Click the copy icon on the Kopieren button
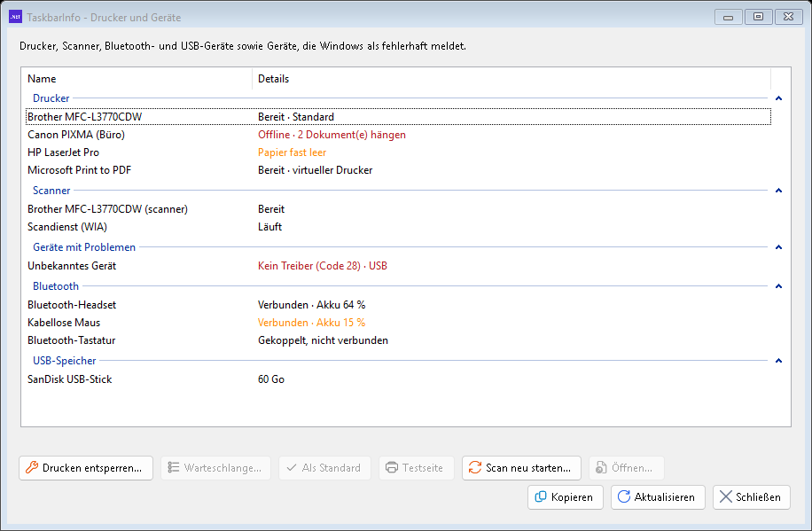The height and width of the screenshot is (531, 812). click(x=541, y=496)
